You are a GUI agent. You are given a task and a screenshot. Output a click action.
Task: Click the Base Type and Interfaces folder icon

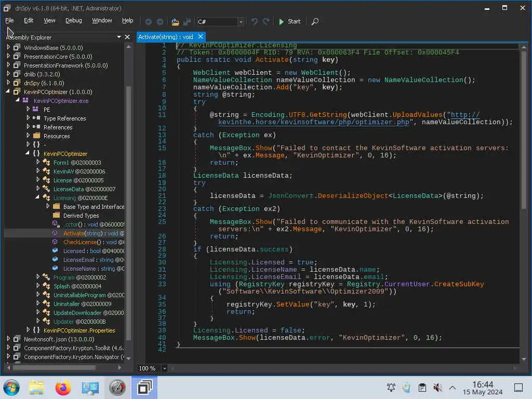tap(56, 207)
